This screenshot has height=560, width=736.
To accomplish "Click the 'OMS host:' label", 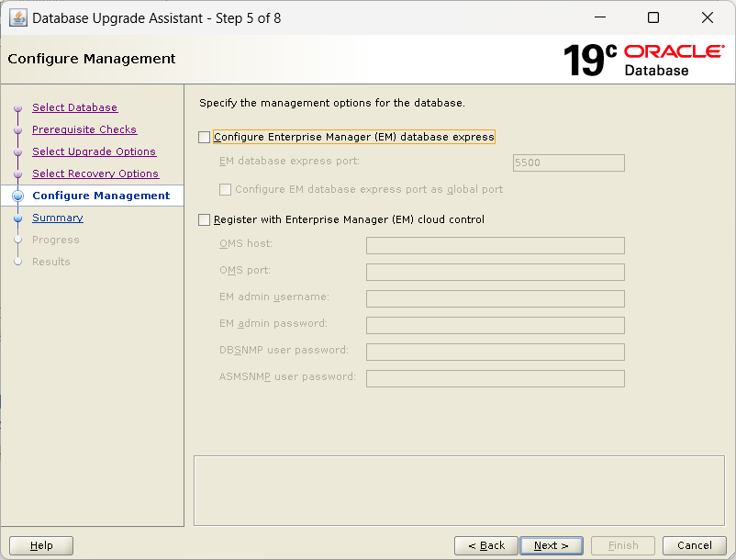I will (x=246, y=243).
